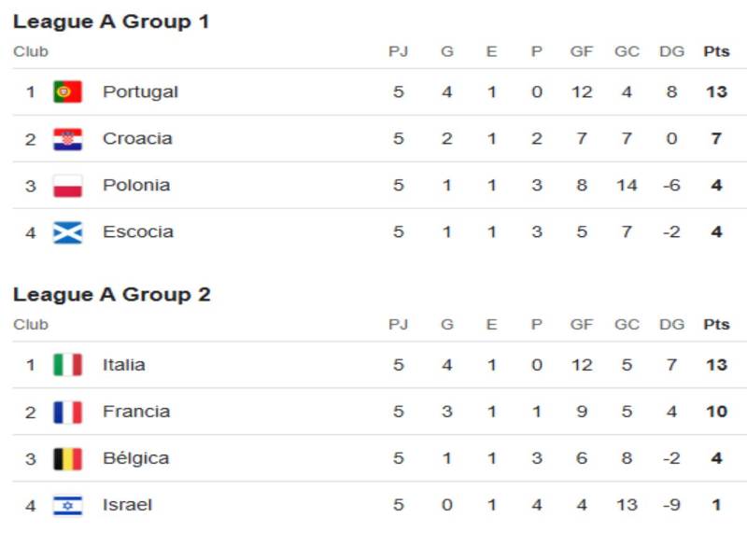Click the Belgium flag icon

67,458
